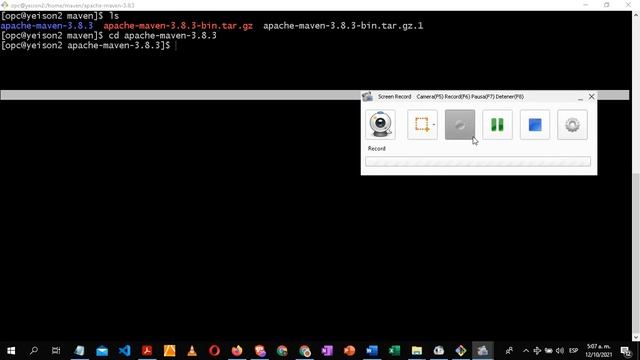This screenshot has width=640, height=360.
Task: Switch to the active Screen Record taskbar icon
Action: (x=483, y=351)
